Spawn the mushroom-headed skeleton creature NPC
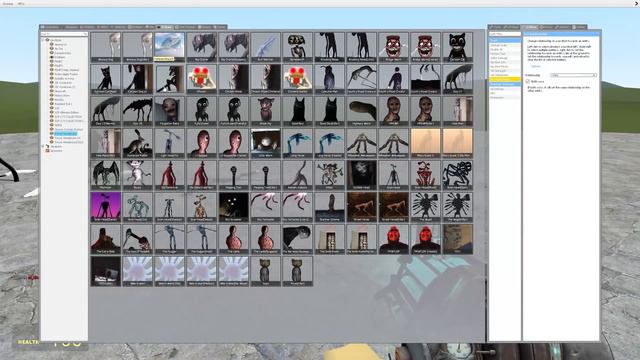The width and height of the screenshot is (640, 360). pos(297,47)
